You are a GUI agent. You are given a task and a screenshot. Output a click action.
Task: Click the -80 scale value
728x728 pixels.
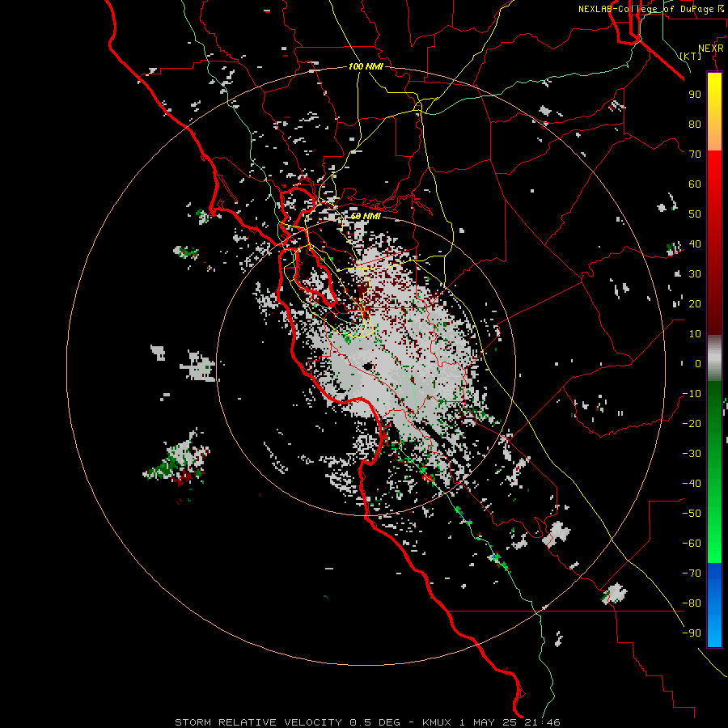click(692, 603)
